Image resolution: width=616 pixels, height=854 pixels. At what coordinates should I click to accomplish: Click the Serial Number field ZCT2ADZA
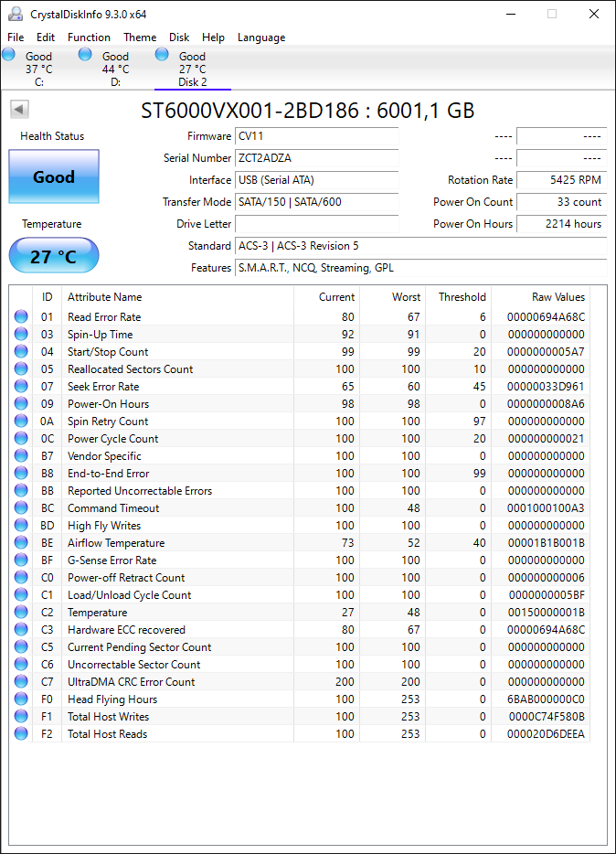point(317,158)
